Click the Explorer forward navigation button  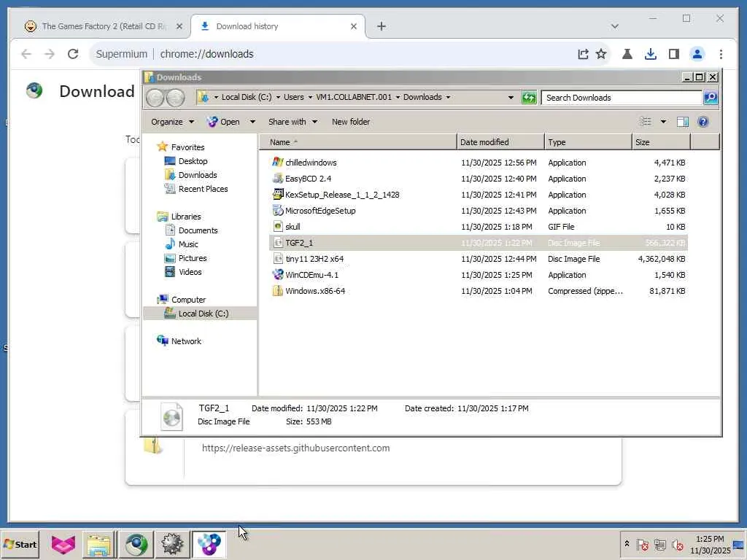pyautogui.click(x=175, y=98)
